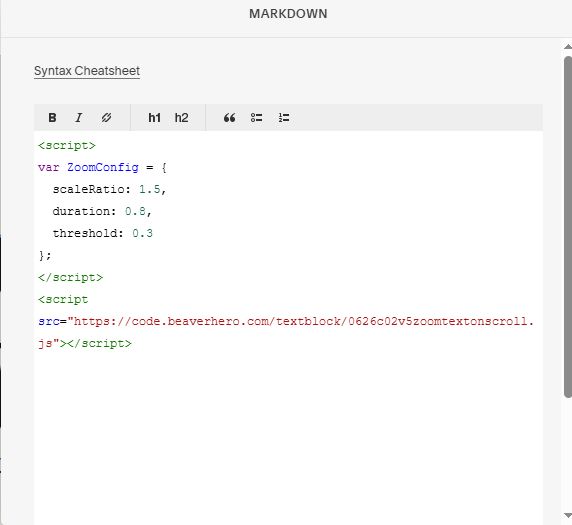
Task: Click the 'duration: 0.8,' line
Action: tap(102, 211)
